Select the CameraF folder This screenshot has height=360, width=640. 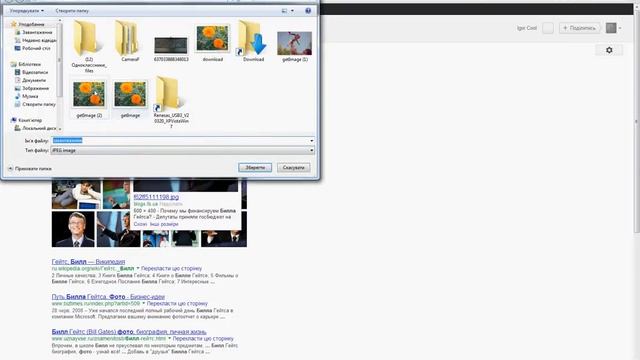click(x=130, y=41)
